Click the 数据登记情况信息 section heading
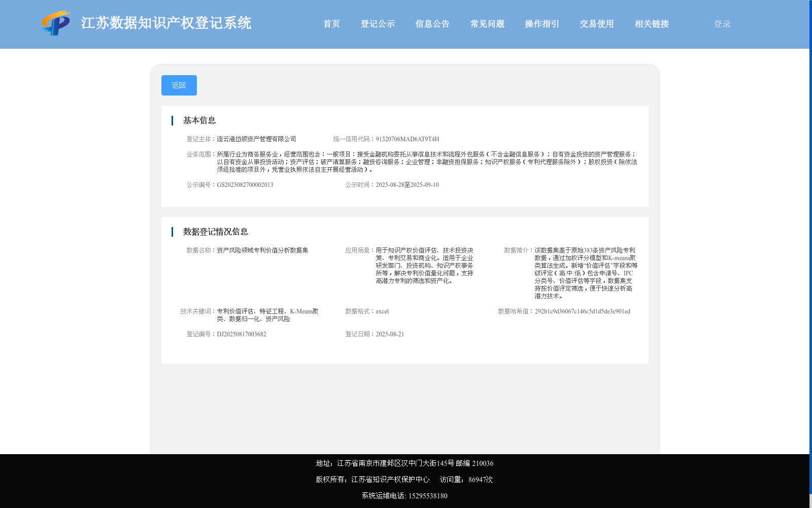 tap(216, 232)
